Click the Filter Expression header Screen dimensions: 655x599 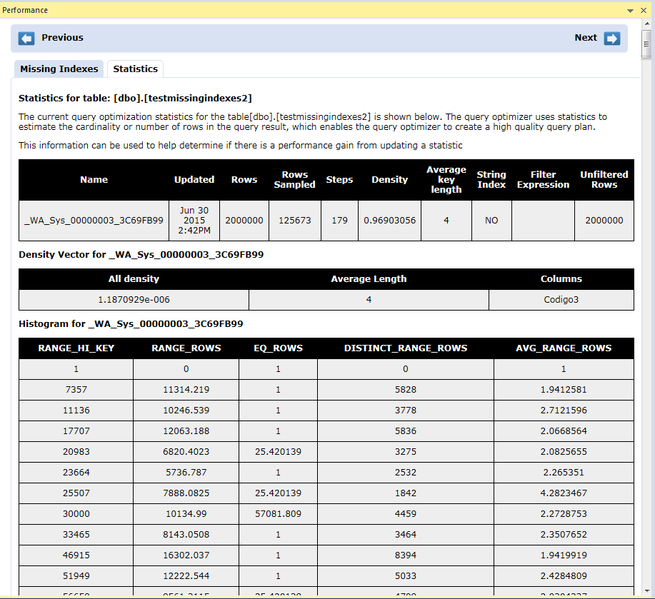coord(543,180)
